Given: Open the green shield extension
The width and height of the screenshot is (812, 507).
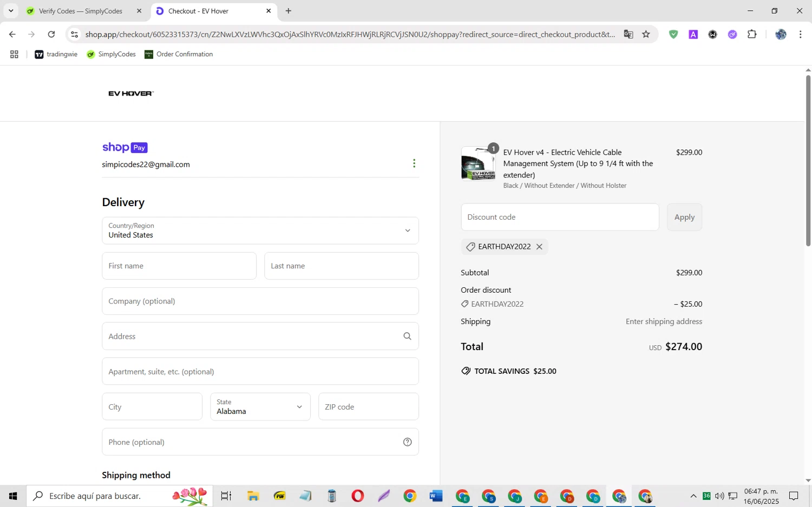Looking at the screenshot, I should 673,34.
